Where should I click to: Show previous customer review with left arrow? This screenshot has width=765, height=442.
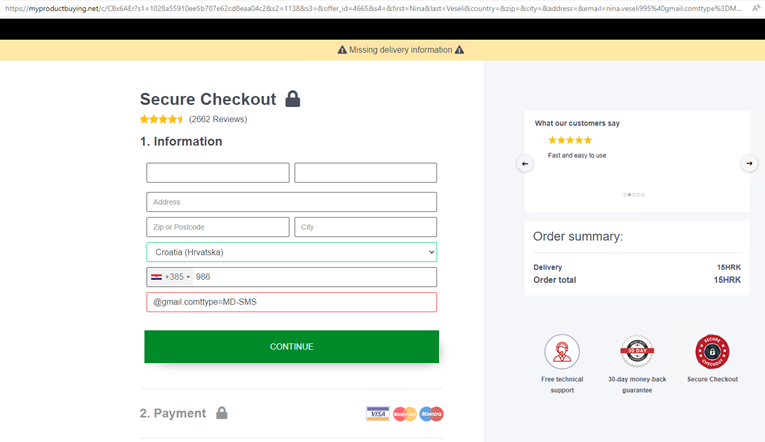(x=525, y=164)
